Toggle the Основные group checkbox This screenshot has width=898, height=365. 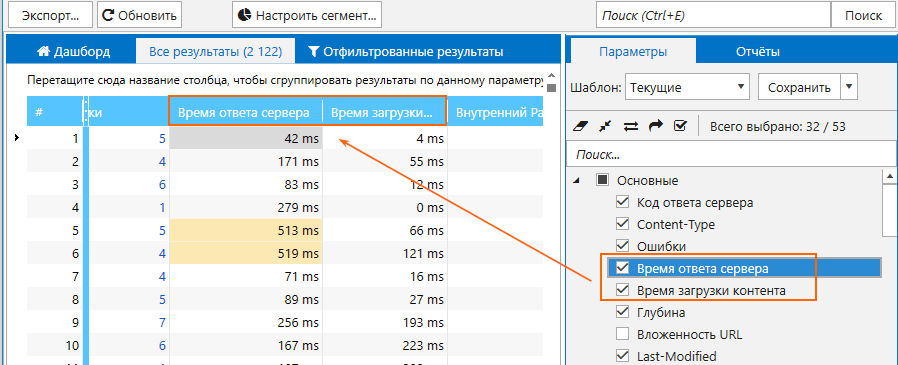click(x=602, y=180)
